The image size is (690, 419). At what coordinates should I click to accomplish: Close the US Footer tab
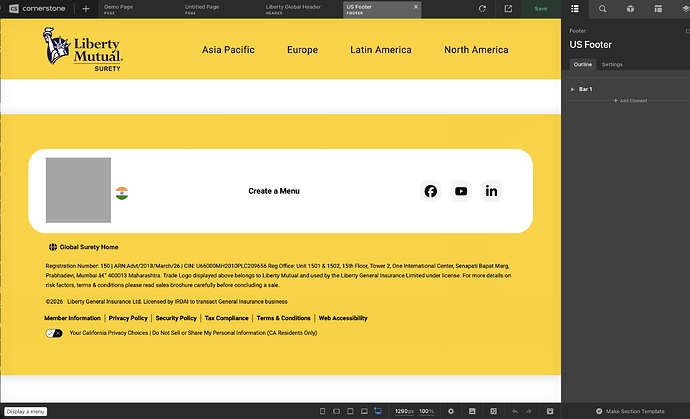[x=416, y=7]
